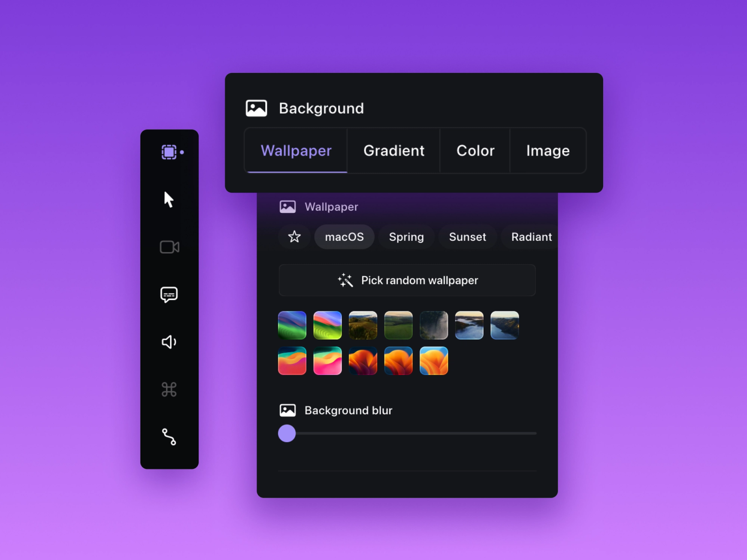Select the Sunset wallpaper category
747x560 pixels.
click(467, 237)
